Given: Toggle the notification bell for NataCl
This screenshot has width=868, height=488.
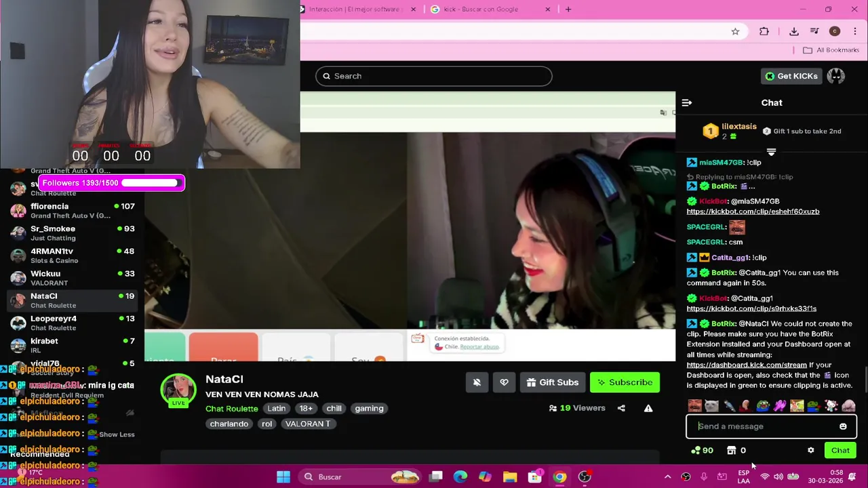Looking at the screenshot, I should click(x=477, y=382).
